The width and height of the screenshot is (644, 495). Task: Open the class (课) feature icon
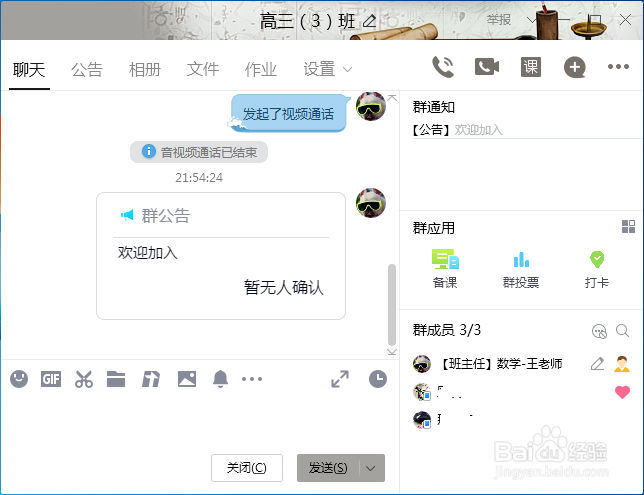(x=531, y=67)
